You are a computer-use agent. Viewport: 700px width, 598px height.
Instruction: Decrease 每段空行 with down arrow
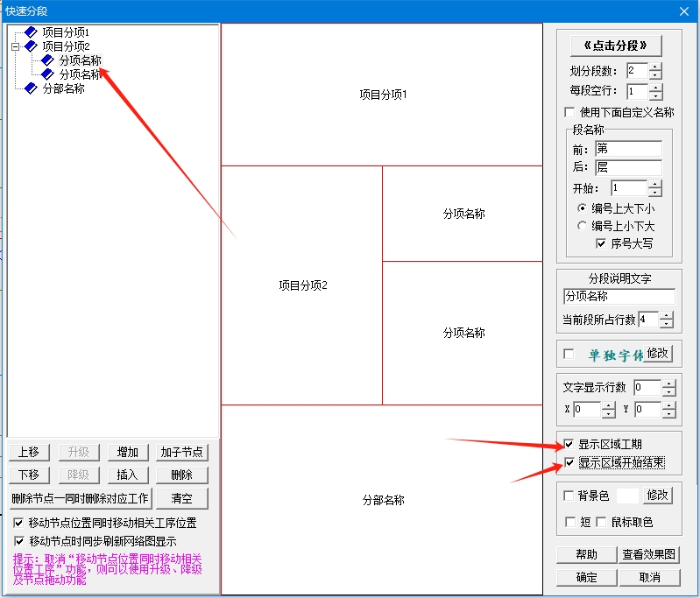[655, 95]
